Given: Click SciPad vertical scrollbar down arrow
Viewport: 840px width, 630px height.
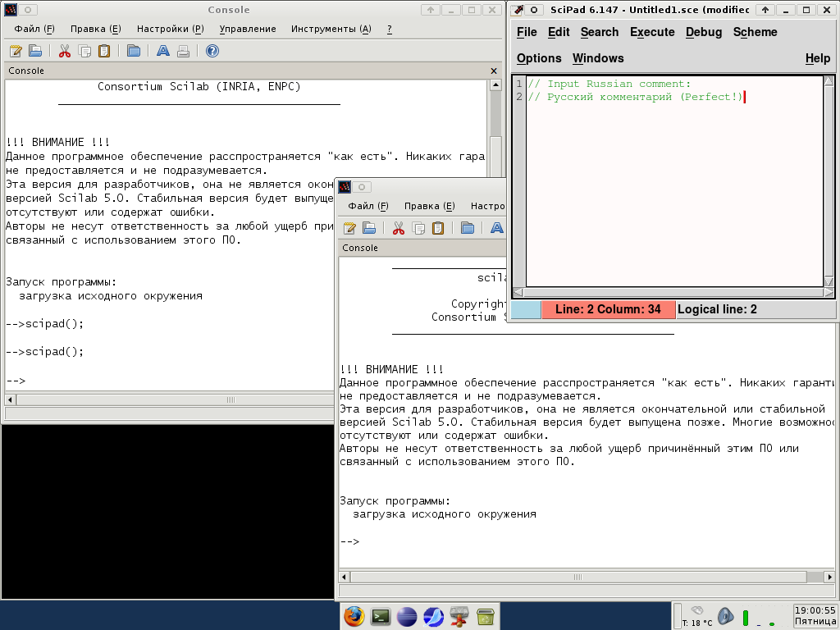Looking at the screenshot, I should [829, 282].
